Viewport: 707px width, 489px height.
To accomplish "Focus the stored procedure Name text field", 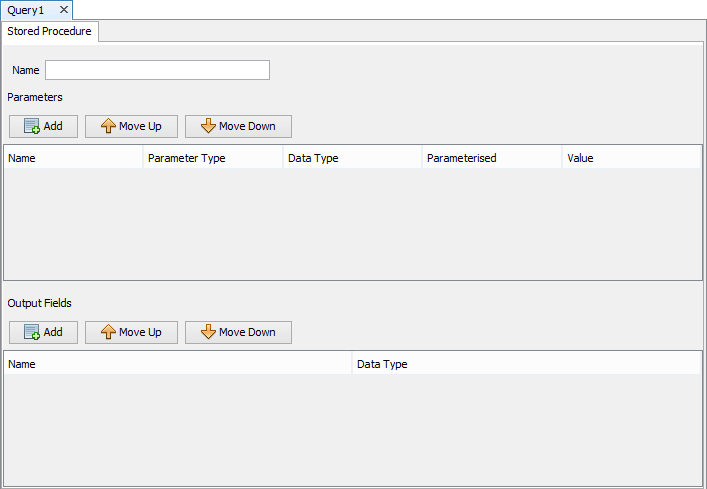I will 157,70.
